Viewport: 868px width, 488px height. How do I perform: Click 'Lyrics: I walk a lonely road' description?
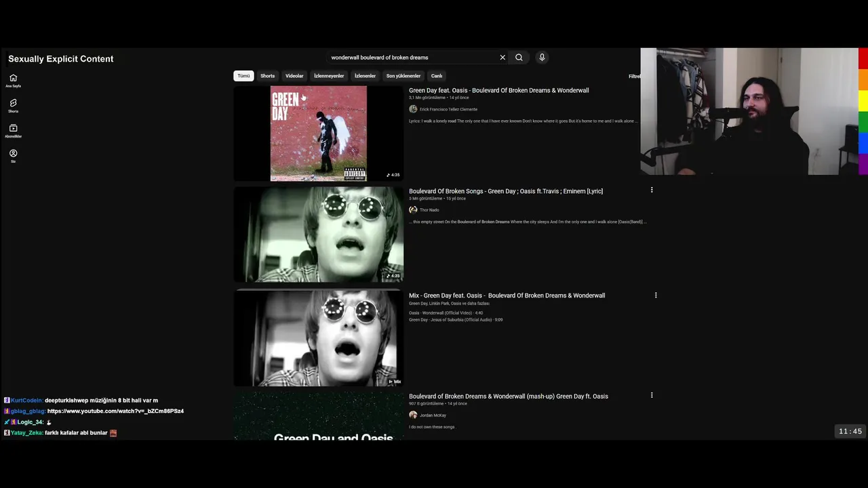coord(524,121)
